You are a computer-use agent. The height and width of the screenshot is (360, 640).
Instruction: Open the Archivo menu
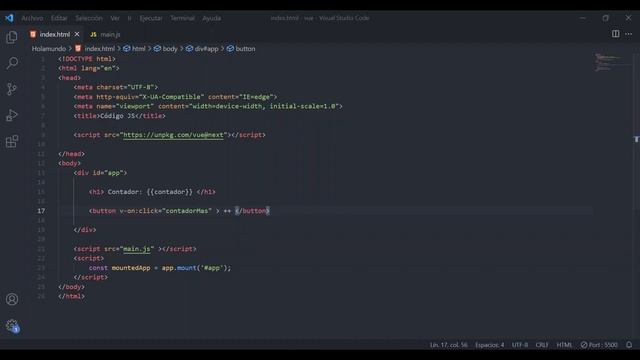point(32,18)
